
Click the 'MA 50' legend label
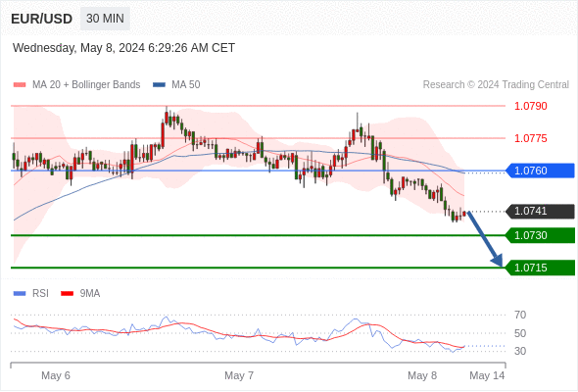pos(186,85)
